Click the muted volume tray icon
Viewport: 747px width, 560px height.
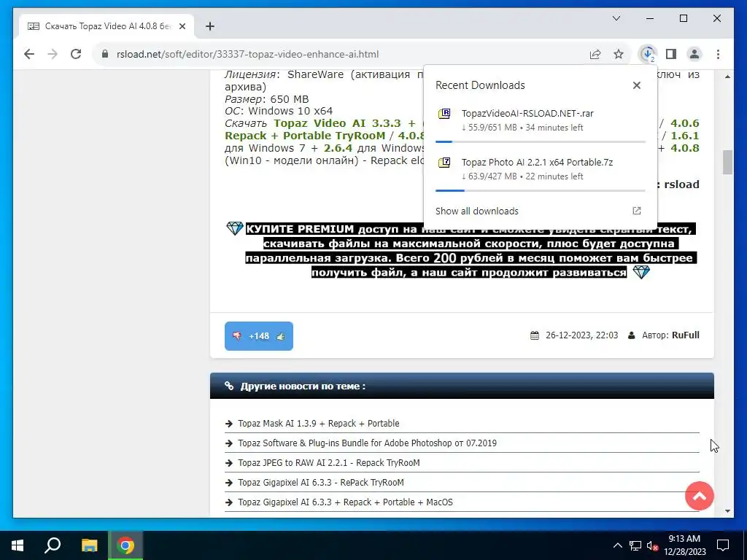coord(652,545)
